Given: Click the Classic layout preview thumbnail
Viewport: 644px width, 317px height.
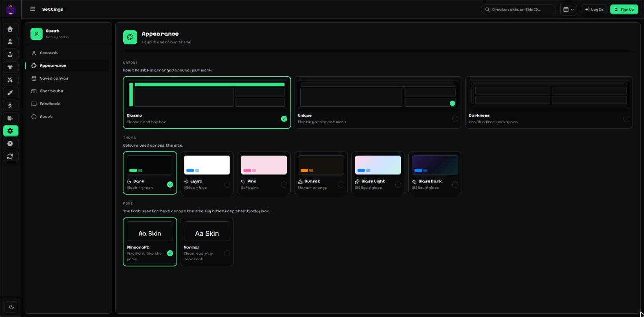Looking at the screenshot, I should [207, 94].
